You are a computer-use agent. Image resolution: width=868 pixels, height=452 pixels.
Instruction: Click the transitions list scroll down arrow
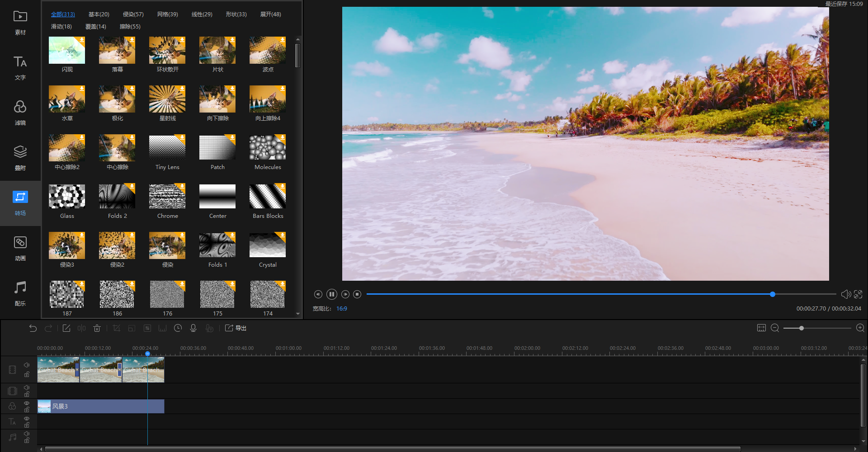pyautogui.click(x=297, y=314)
